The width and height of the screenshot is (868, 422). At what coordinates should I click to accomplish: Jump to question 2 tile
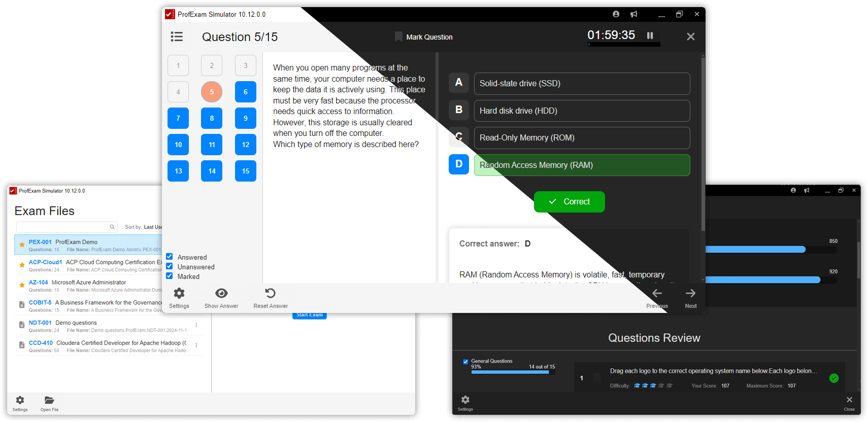[x=212, y=65]
